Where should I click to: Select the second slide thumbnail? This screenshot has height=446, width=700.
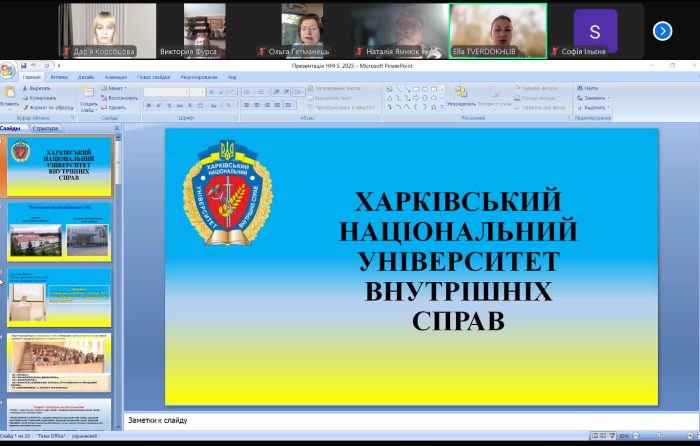click(x=59, y=228)
